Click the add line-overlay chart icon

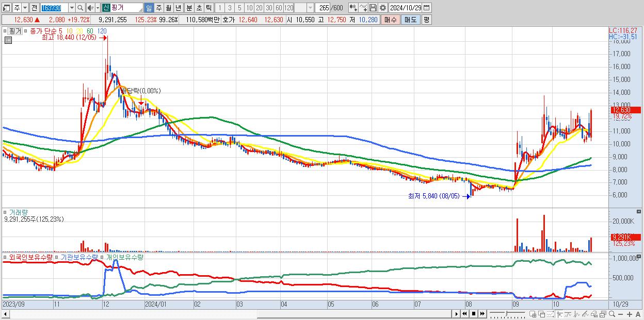pyautogui.click(x=363, y=8)
